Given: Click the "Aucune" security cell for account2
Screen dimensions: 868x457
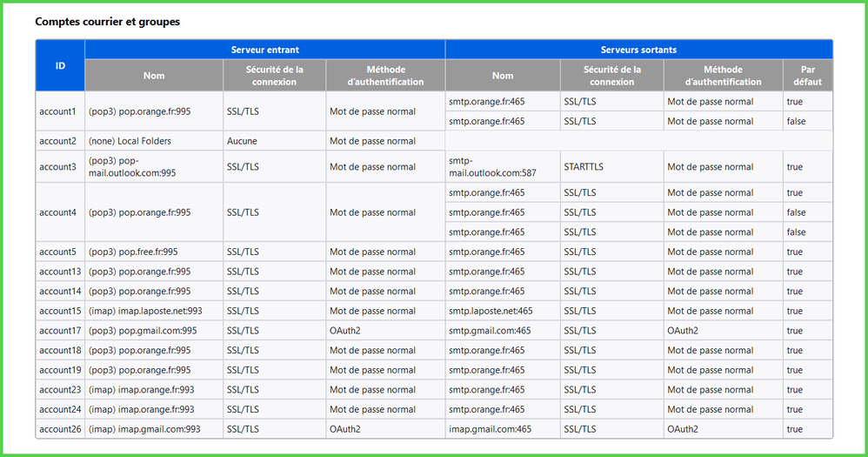Looking at the screenshot, I should [242, 141].
